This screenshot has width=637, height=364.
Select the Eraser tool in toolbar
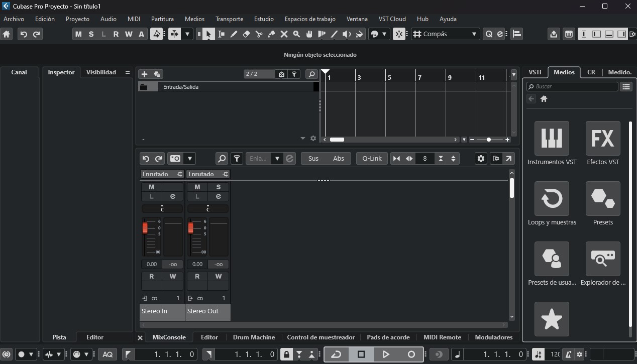pos(246,34)
